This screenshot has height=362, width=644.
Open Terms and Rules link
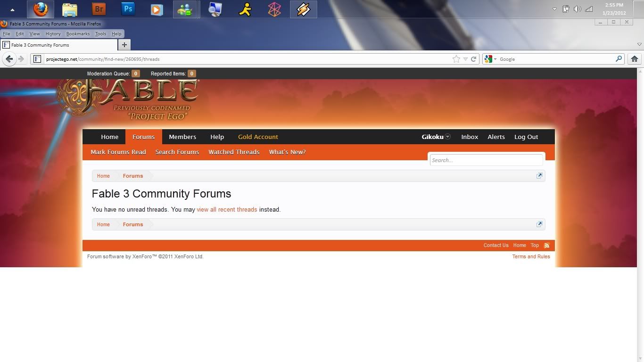tap(531, 256)
